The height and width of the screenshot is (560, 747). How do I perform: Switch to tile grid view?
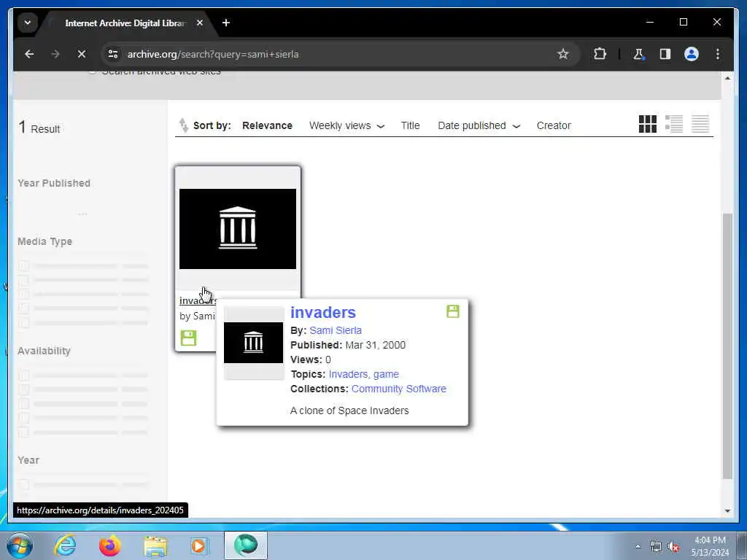648,124
